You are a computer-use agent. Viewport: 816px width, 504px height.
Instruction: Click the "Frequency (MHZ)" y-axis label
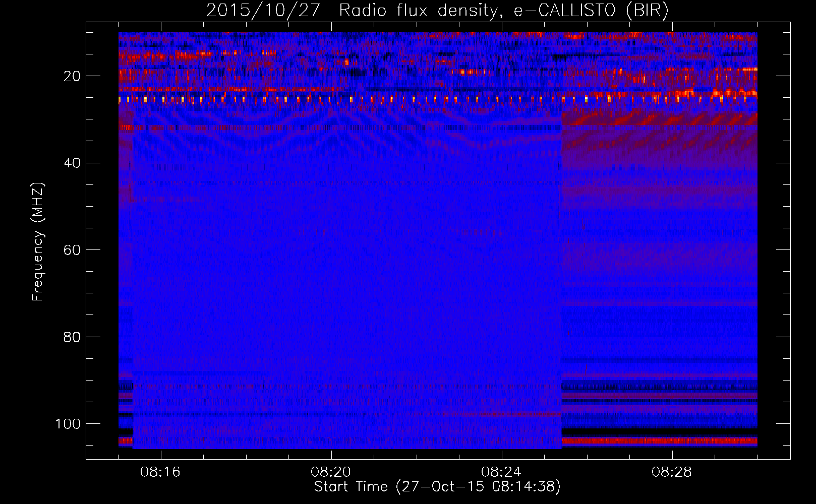pos(38,242)
